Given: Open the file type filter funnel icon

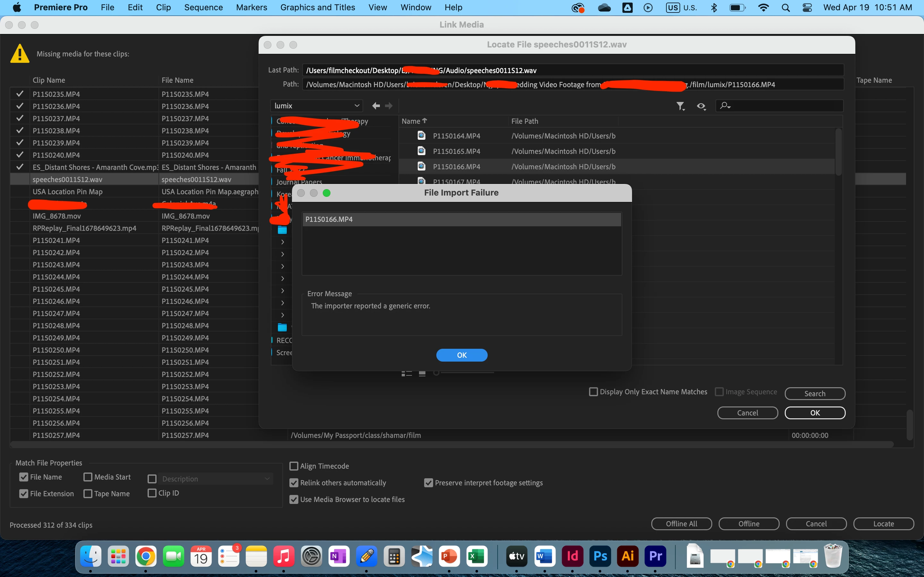Looking at the screenshot, I should tap(680, 106).
